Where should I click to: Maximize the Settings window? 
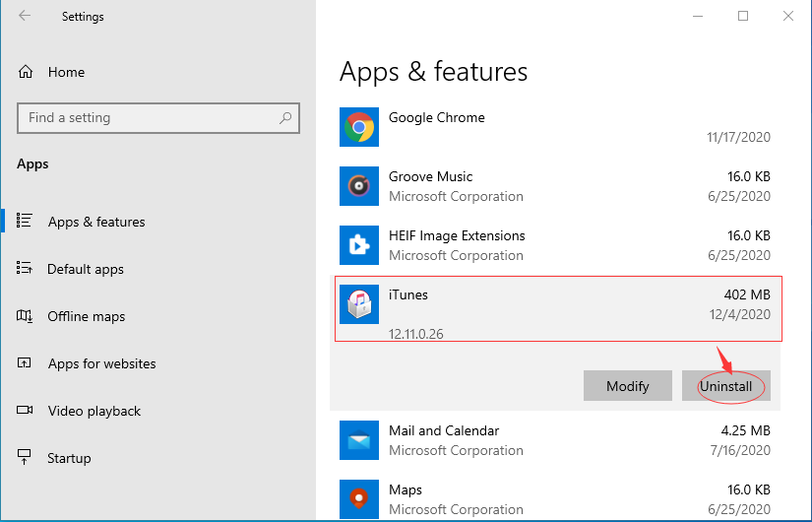click(x=742, y=16)
